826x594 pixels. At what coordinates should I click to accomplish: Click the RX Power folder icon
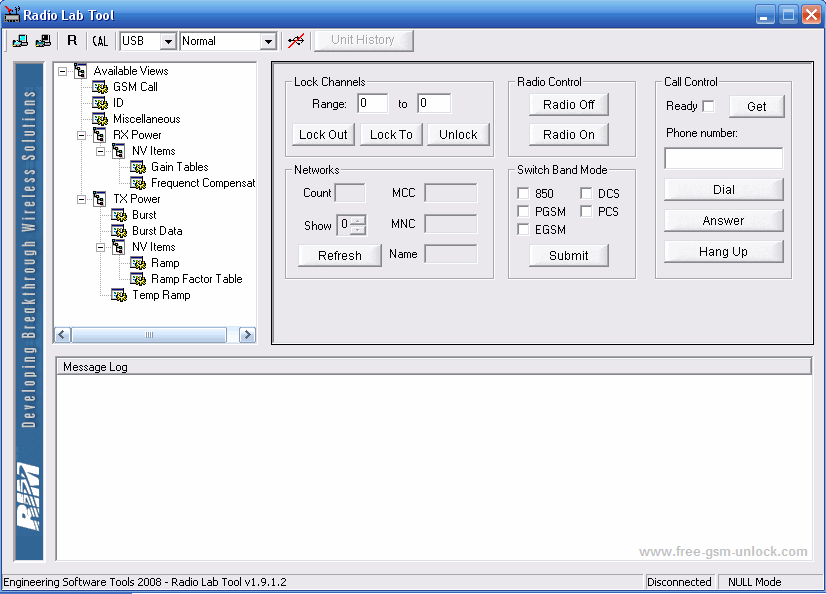[x=100, y=135]
